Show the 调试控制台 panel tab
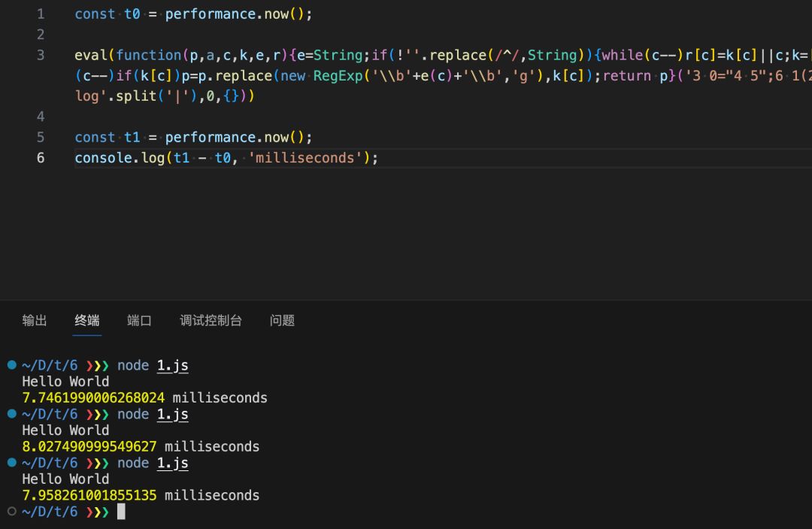 (211, 321)
